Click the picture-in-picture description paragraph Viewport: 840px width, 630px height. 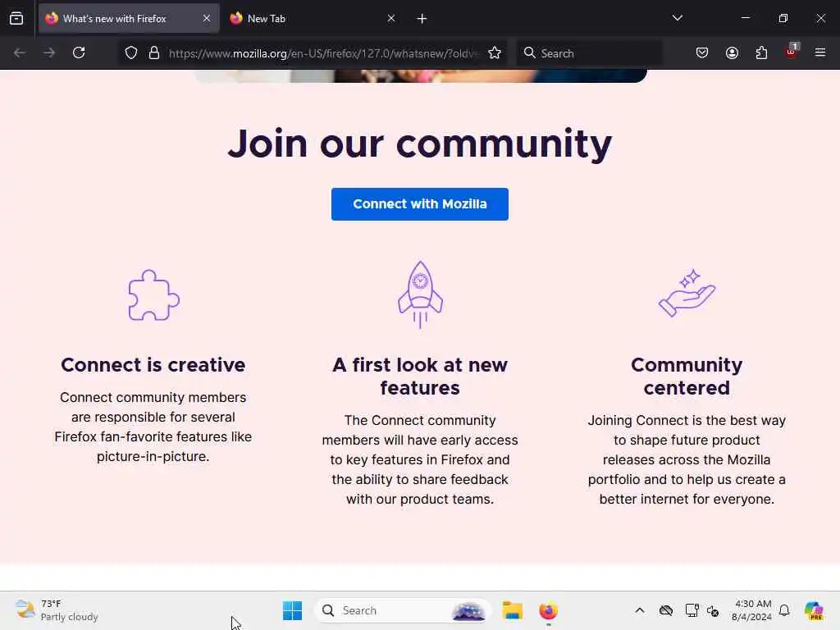tap(153, 427)
